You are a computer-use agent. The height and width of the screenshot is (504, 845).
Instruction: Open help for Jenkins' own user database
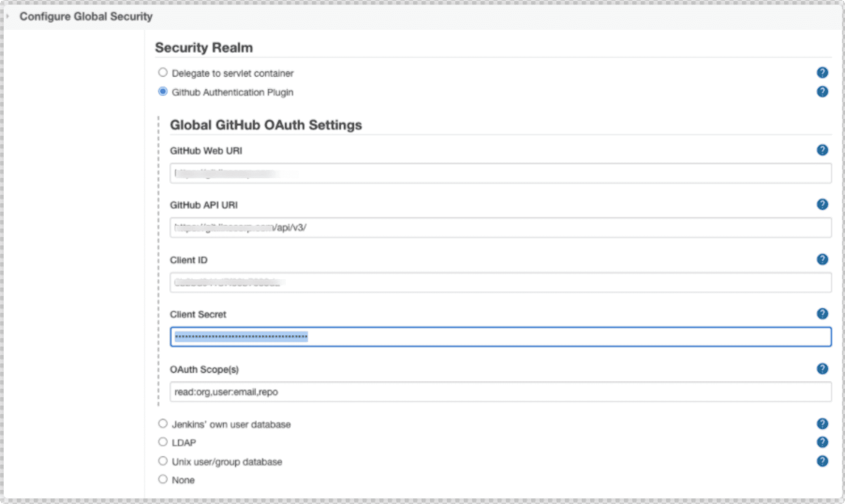[822, 424]
